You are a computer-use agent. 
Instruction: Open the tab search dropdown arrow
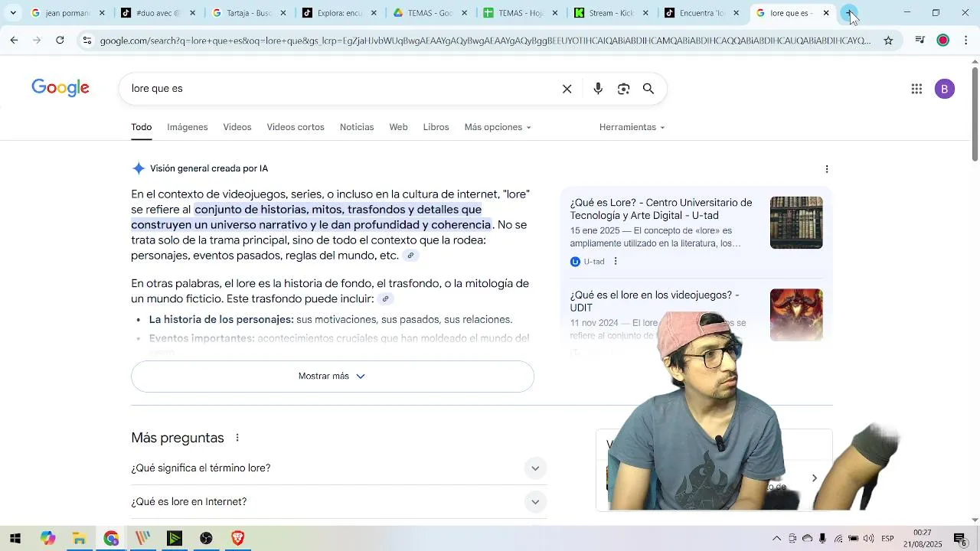point(13,13)
